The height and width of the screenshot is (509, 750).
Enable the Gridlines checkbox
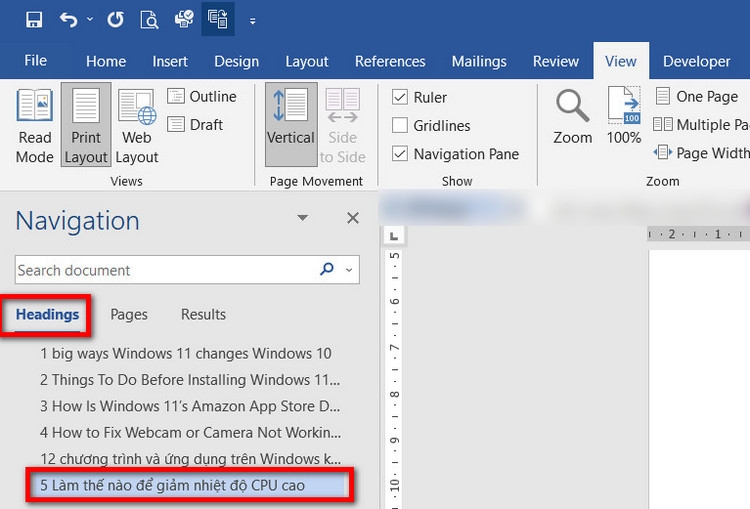coord(400,125)
